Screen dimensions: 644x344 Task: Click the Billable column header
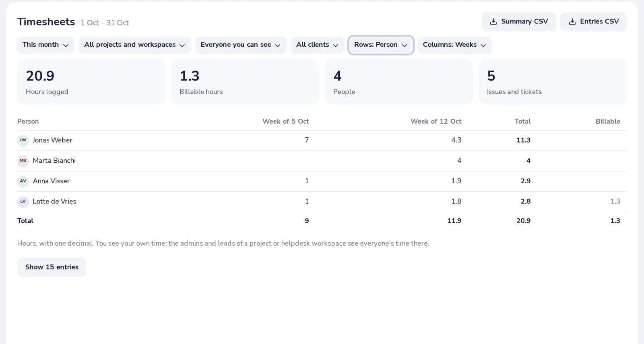608,121
